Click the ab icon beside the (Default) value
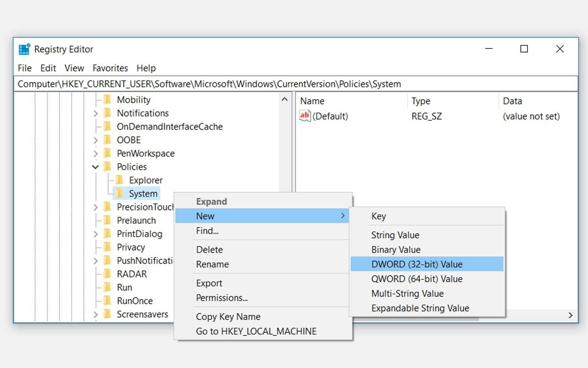The height and width of the screenshot is (368, 588). click(x=304, y=116)
